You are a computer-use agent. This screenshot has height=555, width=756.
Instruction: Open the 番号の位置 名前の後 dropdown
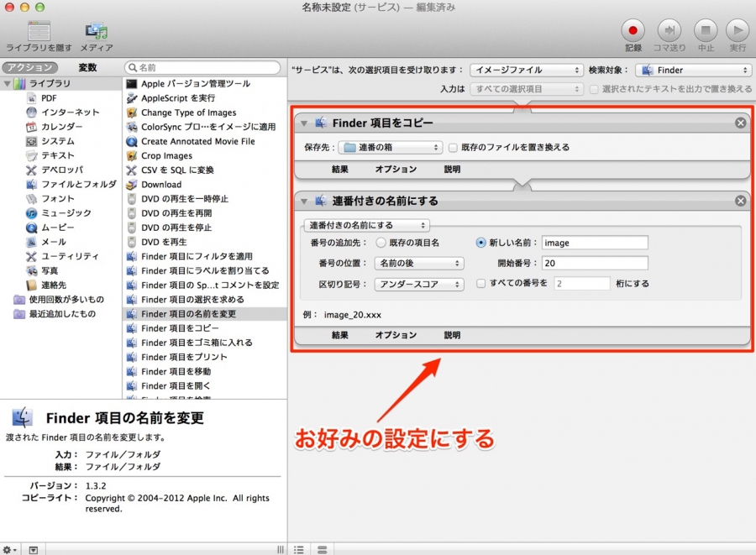coord(419,263)
